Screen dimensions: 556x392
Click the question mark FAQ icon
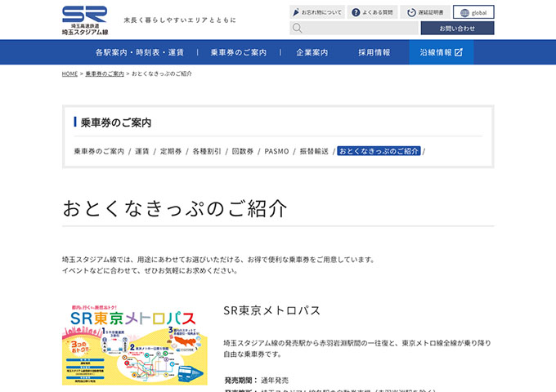[x=356, y=12]
